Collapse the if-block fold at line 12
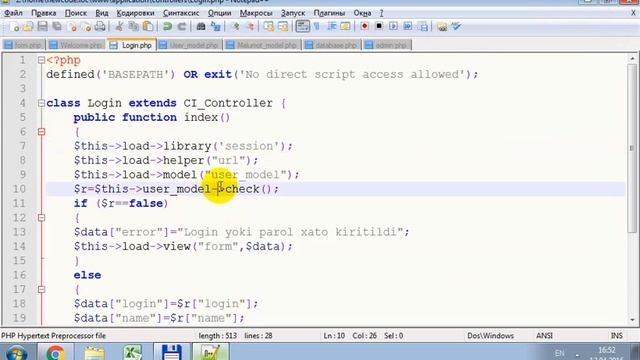The image size is (640, 360). pyautogui.click(x=41, y=218)
